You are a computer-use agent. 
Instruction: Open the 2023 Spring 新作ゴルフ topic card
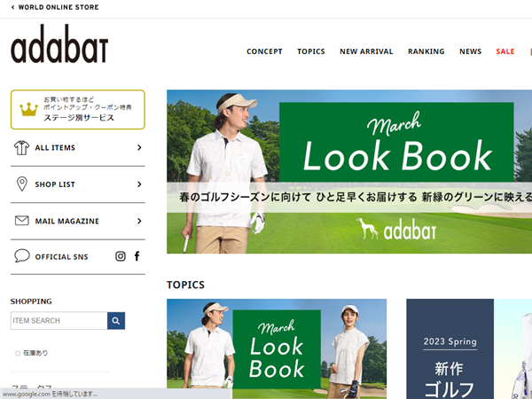tap(469, 348)
